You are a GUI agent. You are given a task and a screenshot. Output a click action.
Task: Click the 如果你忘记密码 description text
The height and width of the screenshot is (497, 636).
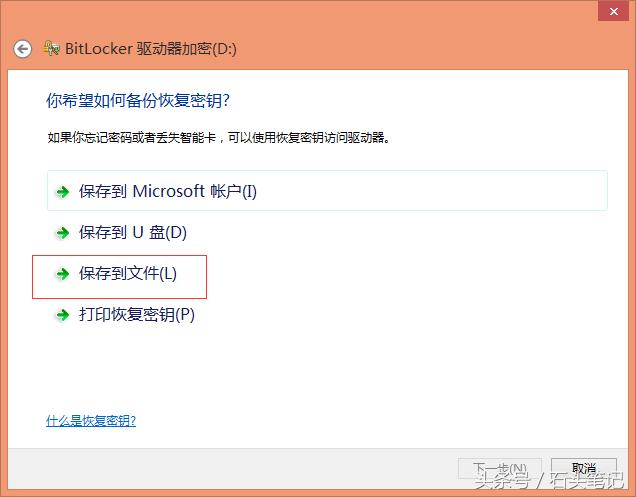click(219, 138)
